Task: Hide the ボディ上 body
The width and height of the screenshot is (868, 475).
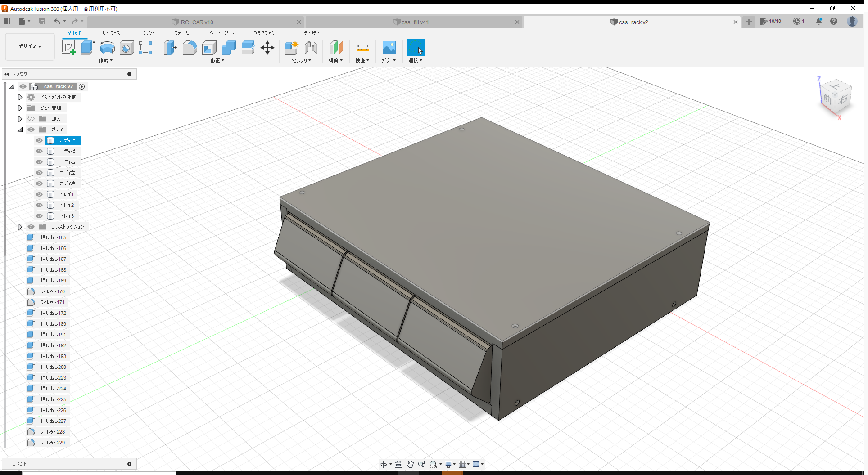Action: pyautogui.click(x=39, y=140)
